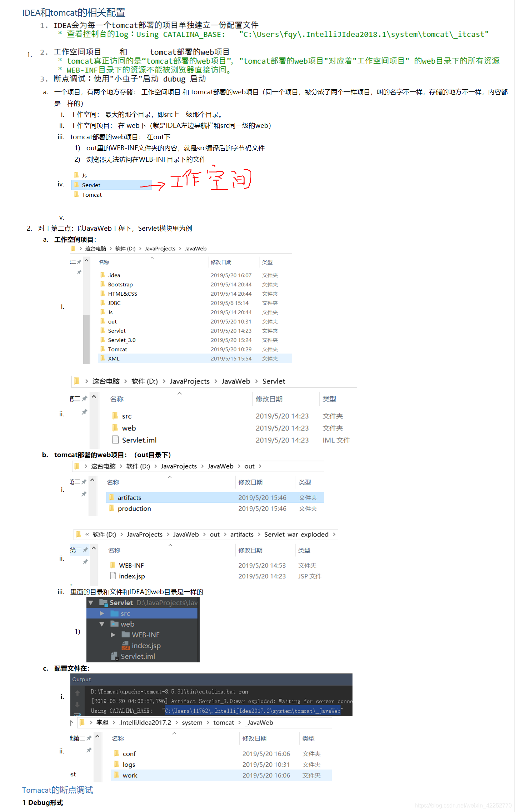Image resolution: width=515 pixels, height=812 pixels.
Task: Click 类型 column header in JavaWeb listing
Action: pos(267,262)
